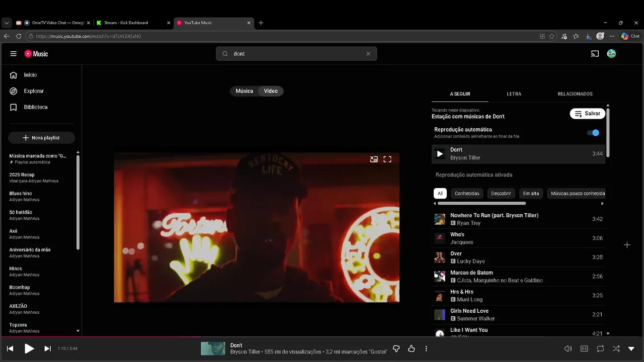Screen dimensions: 644x362
Task: Open the A SEGUIR tab
Action: (460, 94)
